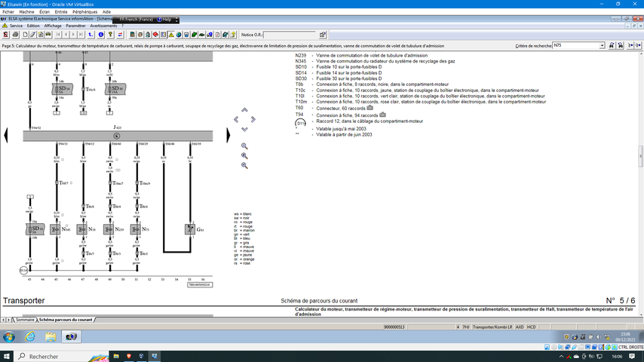Open VirtualBox Périphériques menu

tap(84, 12)
